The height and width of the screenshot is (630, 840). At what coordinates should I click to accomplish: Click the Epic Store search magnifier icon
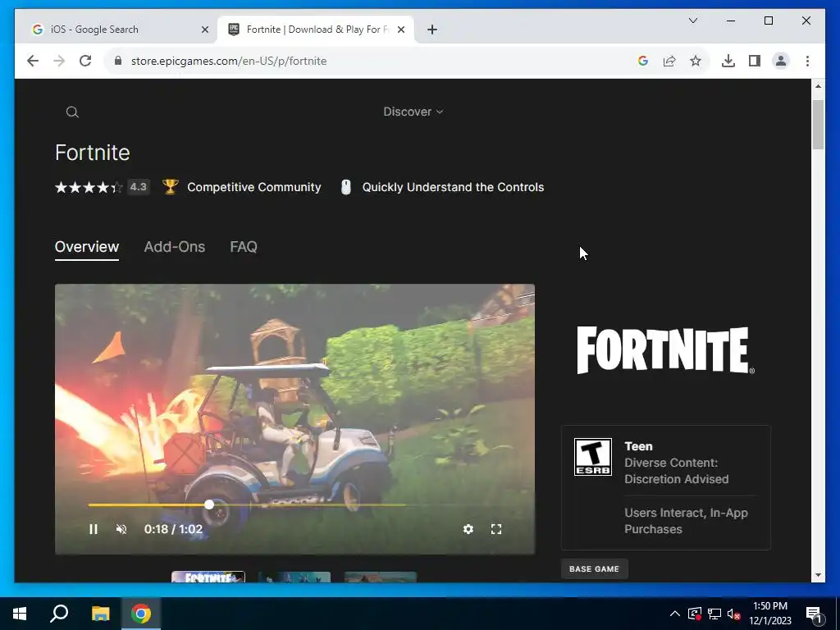pos(72,112)
